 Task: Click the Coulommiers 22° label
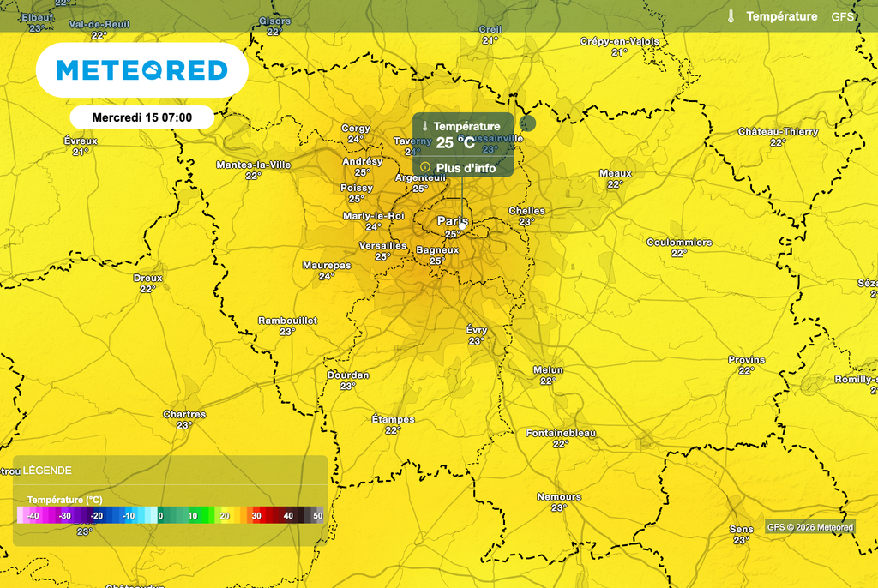coord(679,248)
